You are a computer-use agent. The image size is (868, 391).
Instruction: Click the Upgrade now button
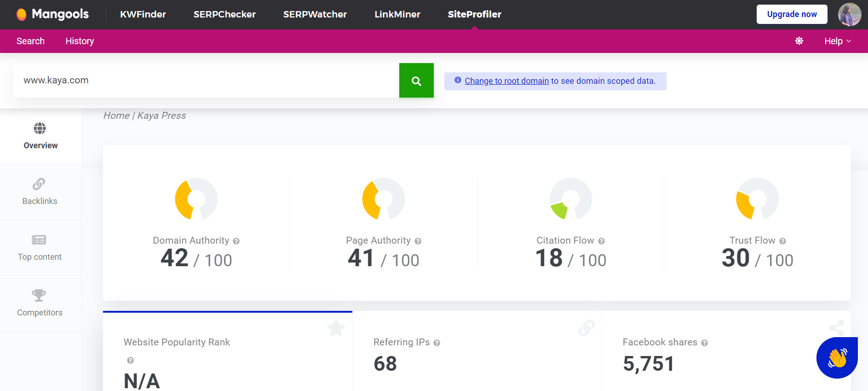coord(792,14)
